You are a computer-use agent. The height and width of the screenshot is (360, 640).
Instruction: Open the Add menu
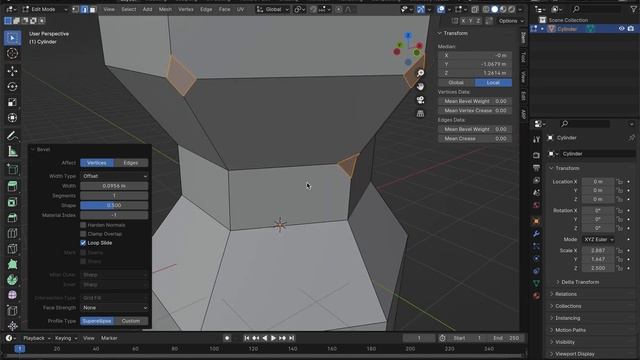tap(147, 9)
